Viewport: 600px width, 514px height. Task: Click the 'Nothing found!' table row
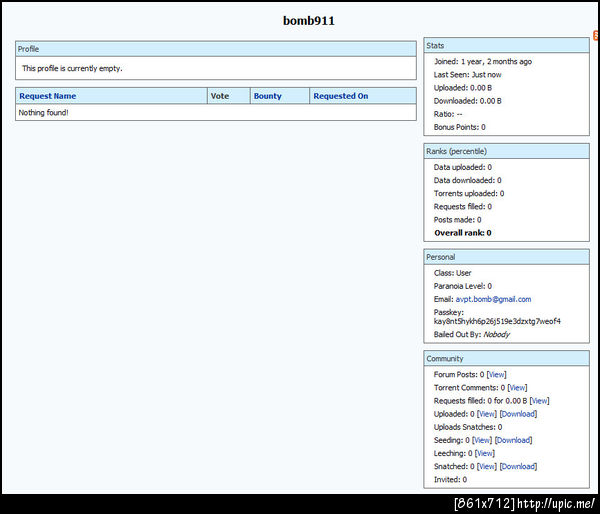pyautogui.click(x=216, y=113)
